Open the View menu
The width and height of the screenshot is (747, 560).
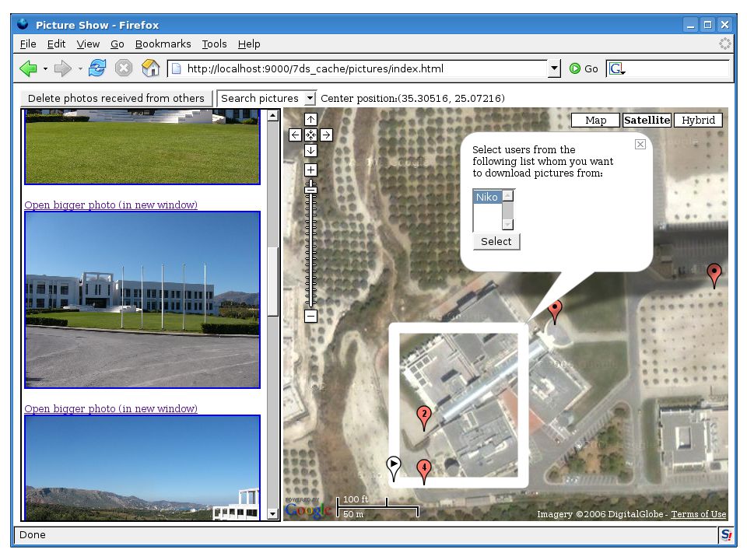point(88,44)
